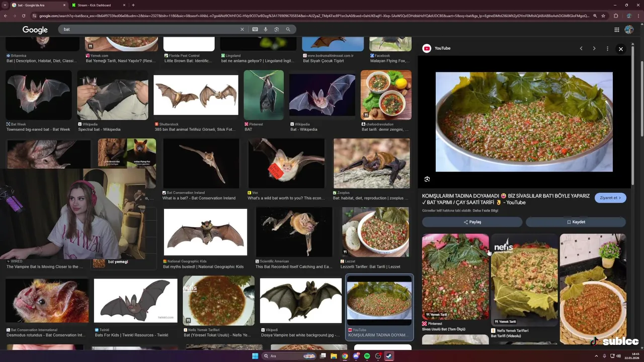Search by image with the Lens icon
The image size is (644, 362).
[x=277, y=29]
